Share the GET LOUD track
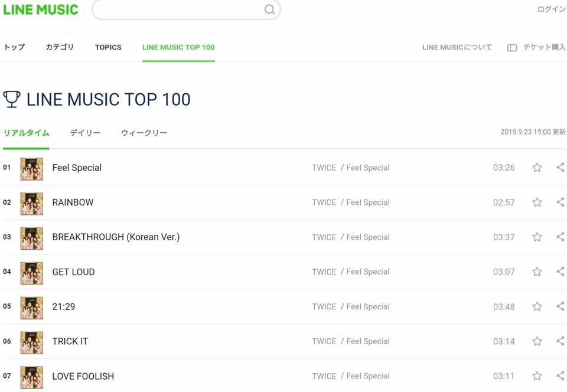The height and width of the screenshot is (392, 567). pos(560,272)
